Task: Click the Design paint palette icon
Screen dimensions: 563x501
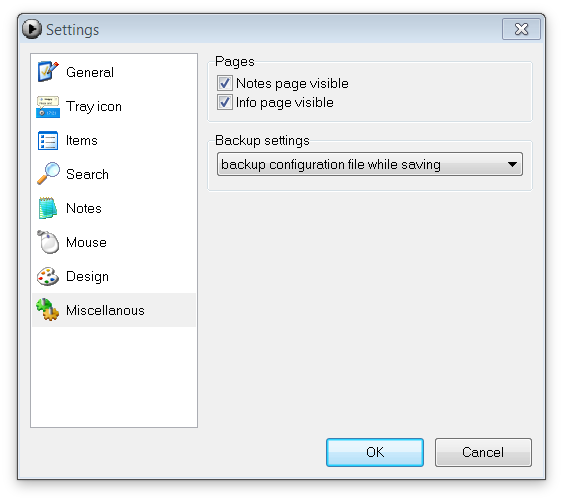Action: [x=48, y=276]
